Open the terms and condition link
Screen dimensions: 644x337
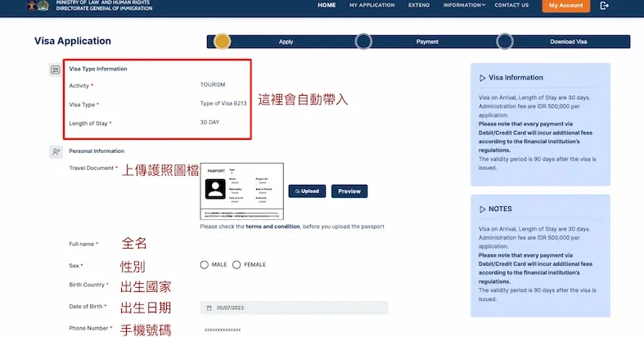[272, 227]
